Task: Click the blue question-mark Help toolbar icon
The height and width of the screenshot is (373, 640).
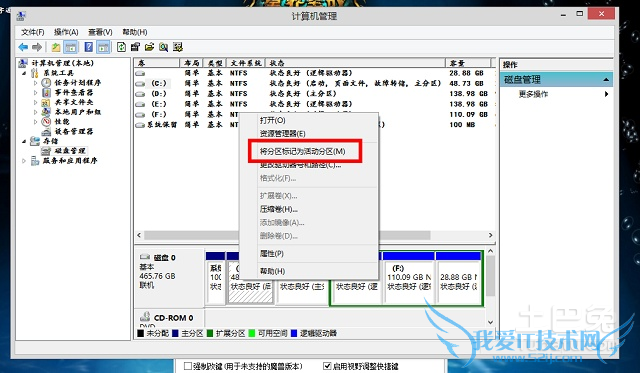Action: [x=89, y=47]
